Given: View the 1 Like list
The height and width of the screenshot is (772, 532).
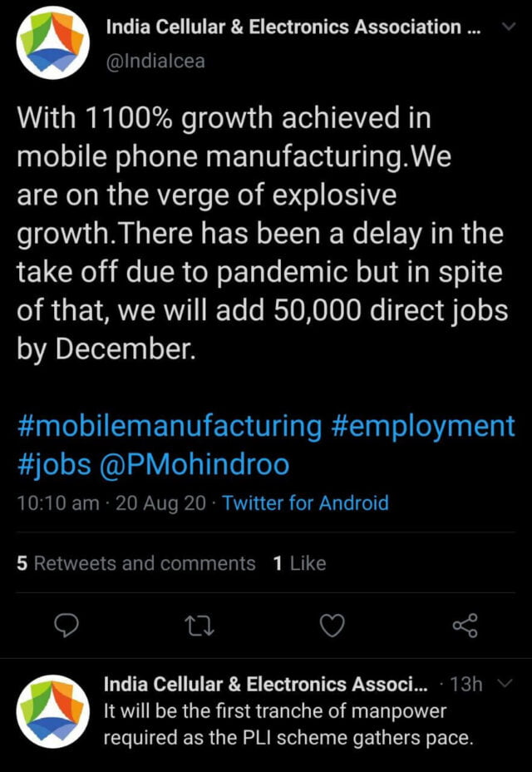Looking at the screenshot, I should pos(299,563).
